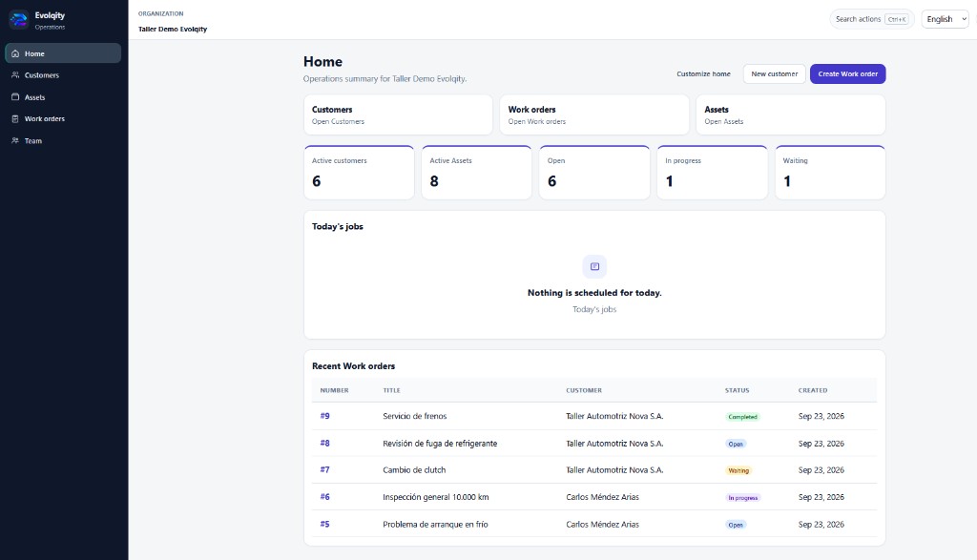The height and width of the screenshot is (560, 977).
Task: Click the Search actions field
Action: coord(872,19)
